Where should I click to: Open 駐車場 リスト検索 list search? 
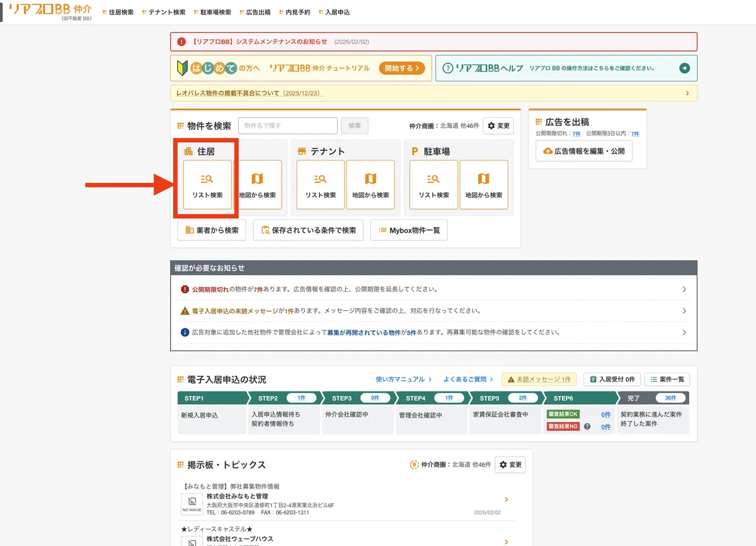tap(433, 184)
